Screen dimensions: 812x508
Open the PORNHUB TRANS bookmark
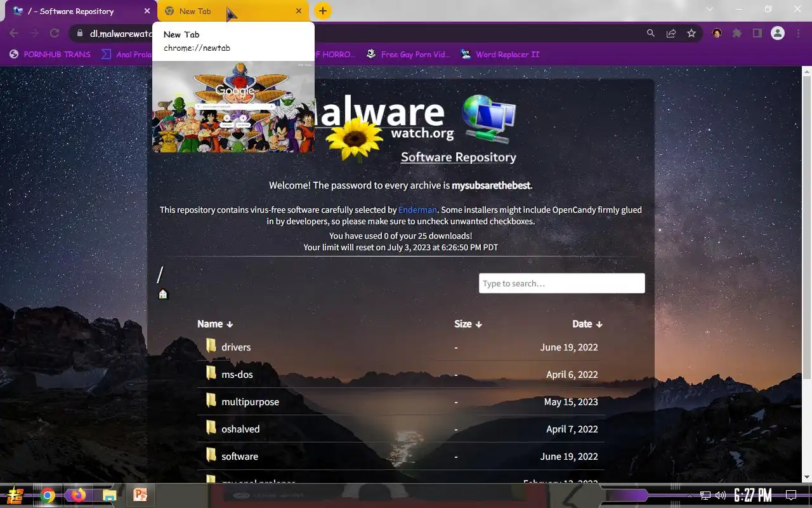49,54
